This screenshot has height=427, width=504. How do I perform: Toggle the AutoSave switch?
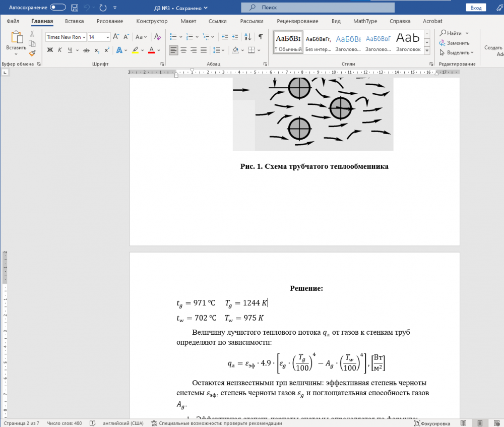coord(58,8)
